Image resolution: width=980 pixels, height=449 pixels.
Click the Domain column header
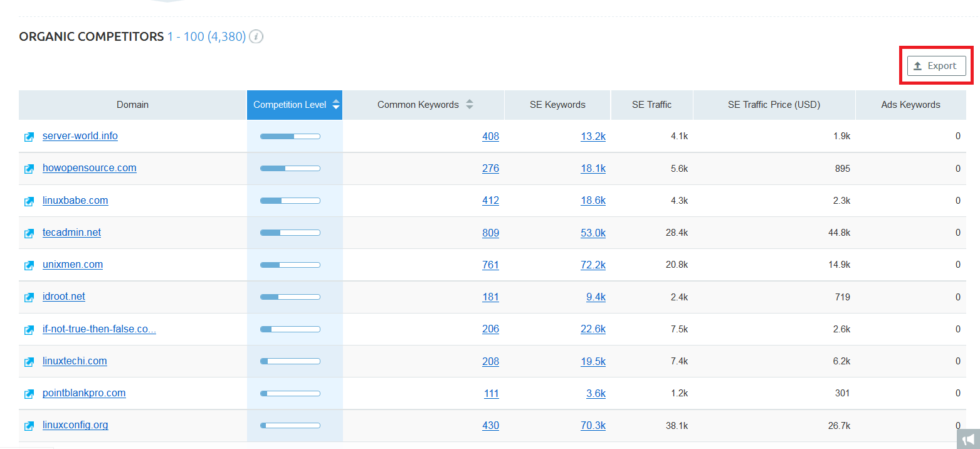click(x=133, y=105)
